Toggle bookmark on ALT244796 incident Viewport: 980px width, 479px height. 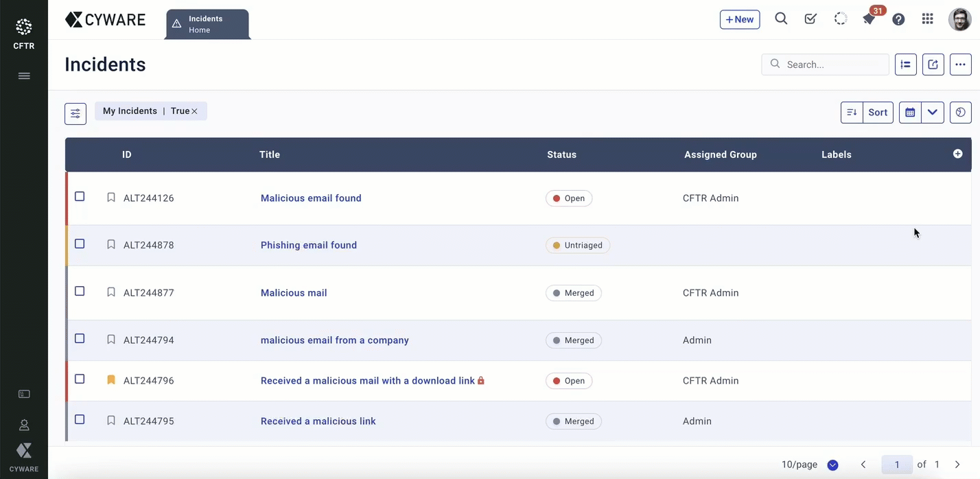coord(111,380)
